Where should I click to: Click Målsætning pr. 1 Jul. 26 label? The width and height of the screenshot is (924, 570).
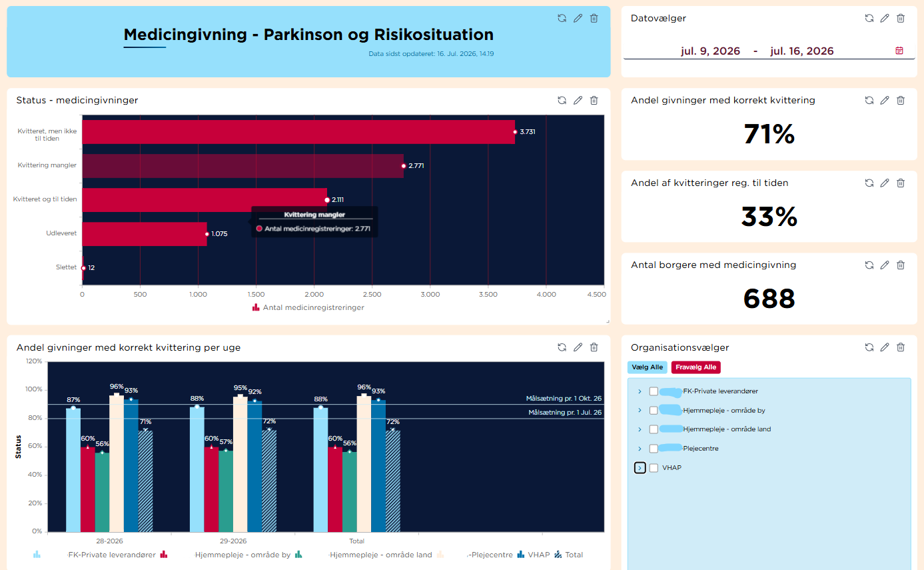pyautogui.click(x=565, y=413)
